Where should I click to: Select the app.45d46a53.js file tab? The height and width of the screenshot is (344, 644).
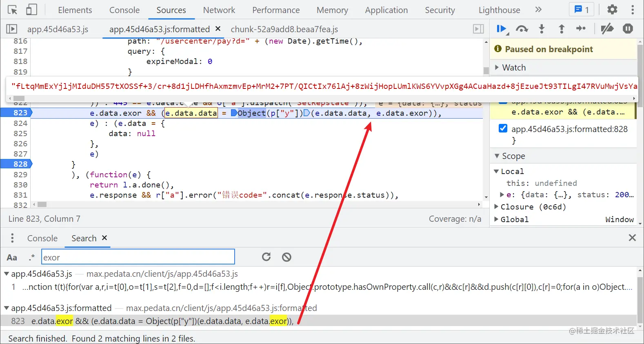tap(58, 29)
